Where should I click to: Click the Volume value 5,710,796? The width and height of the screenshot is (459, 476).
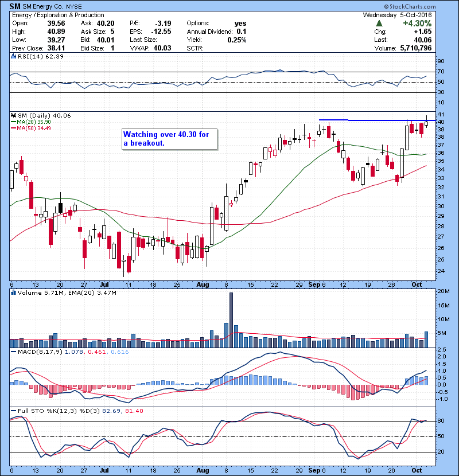coord(416,48)
